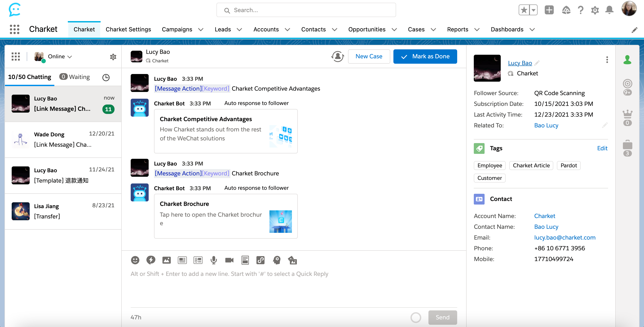Open quick reply lightning icon
This screenshot has height=327, width=644.
pyautogui.click(x=151, y=260)
